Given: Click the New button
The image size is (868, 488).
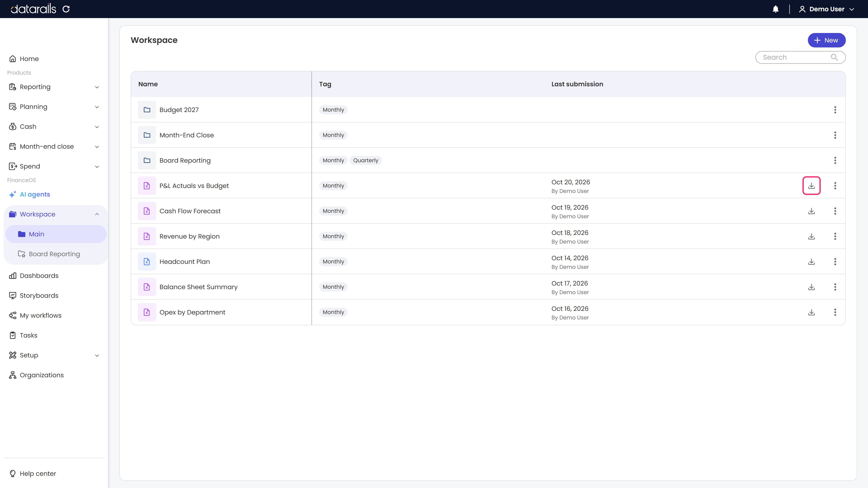Looking at the screenshot, I should tap(826, 40).
